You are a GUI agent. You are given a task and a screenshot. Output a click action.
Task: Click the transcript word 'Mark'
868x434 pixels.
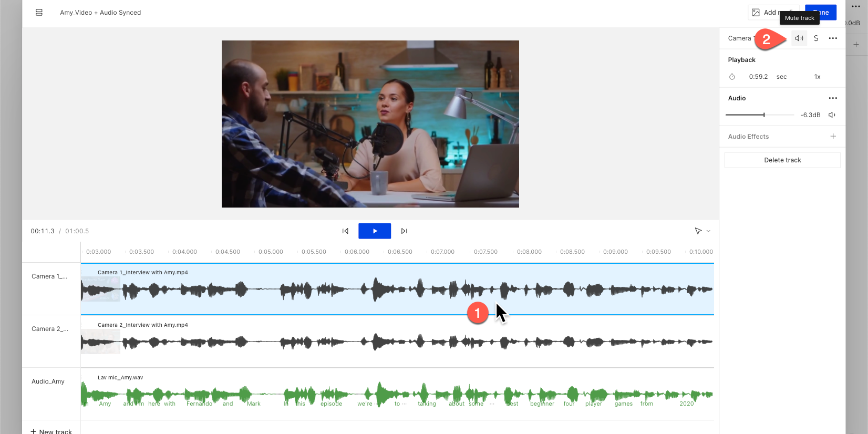click(x=254, y=404)
